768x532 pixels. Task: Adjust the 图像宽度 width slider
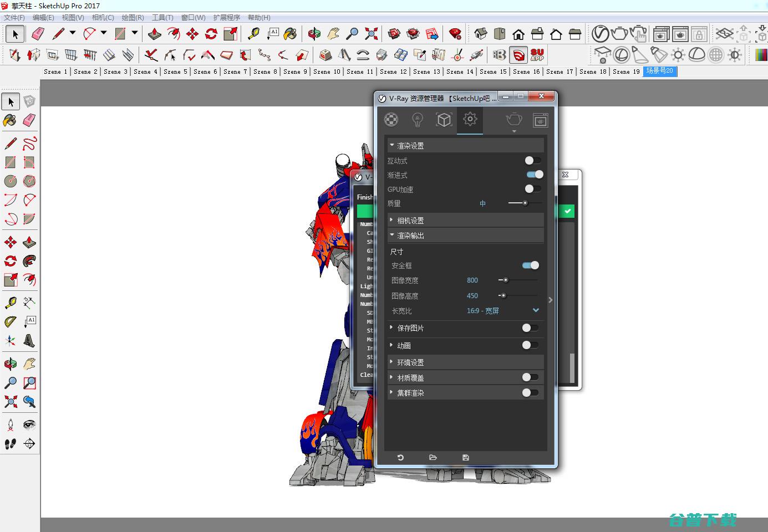518,280
